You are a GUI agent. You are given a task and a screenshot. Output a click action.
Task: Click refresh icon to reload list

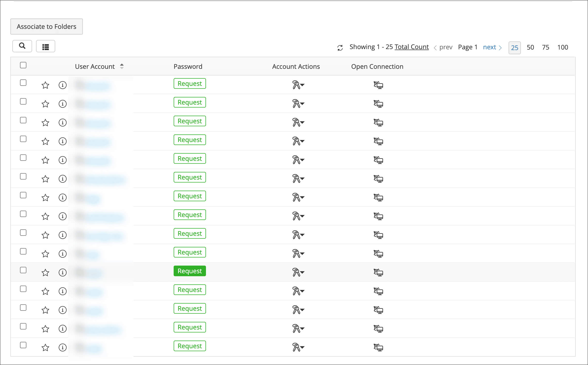340,47
